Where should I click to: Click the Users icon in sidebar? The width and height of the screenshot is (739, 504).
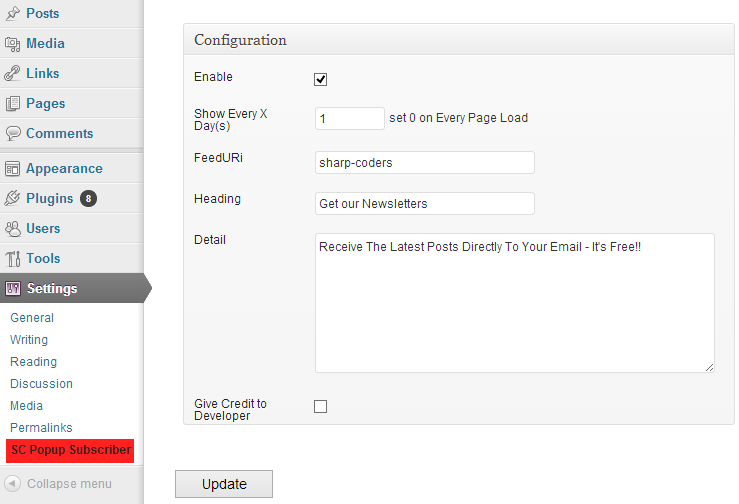tap(13, 229)
